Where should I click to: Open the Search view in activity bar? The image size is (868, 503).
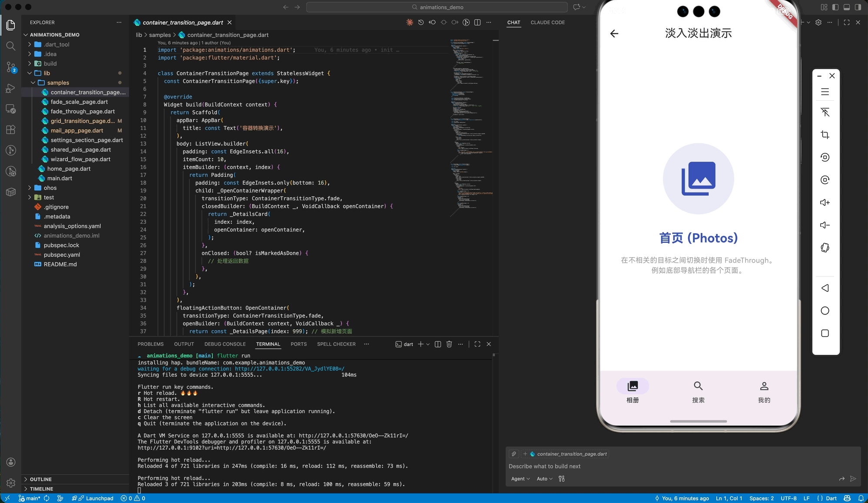pyautogui.click(x=11, y=46)
